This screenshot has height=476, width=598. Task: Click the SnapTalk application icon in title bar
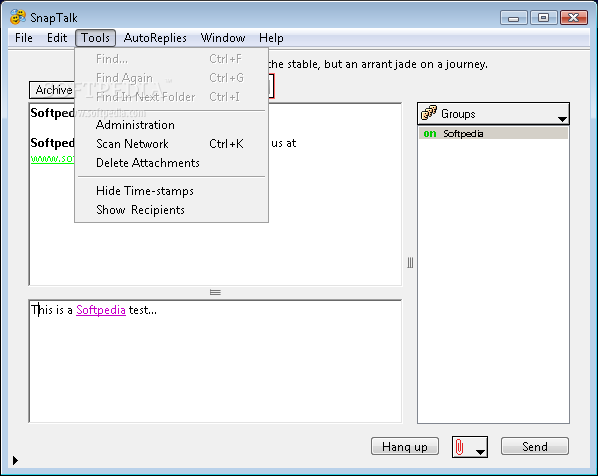click(x=18, y=17)
